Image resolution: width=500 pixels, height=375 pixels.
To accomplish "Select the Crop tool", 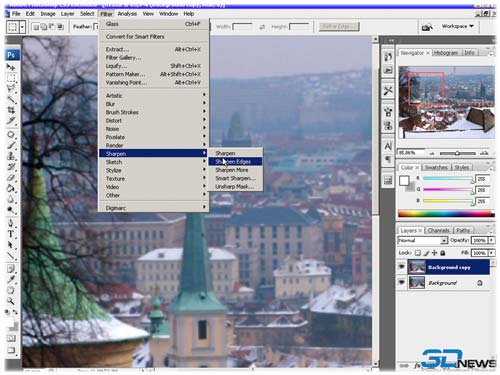I will [x=11, y=110].
